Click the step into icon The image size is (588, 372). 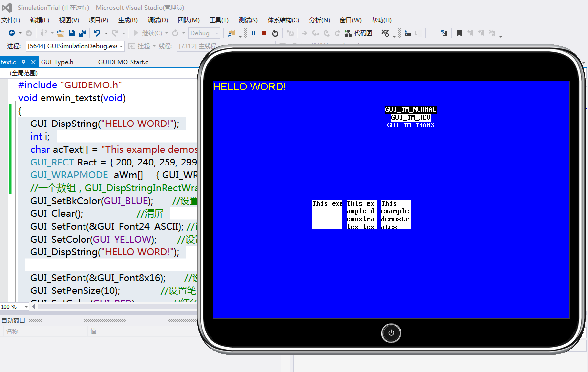click(x=315, y=33)
